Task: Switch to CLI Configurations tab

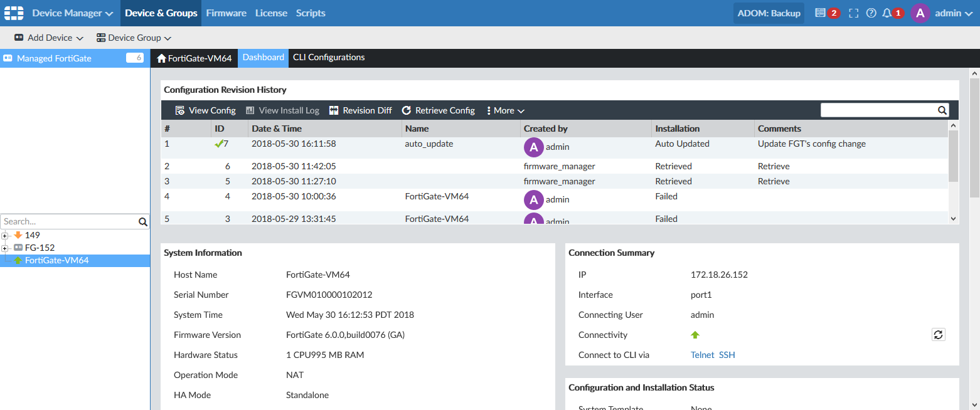Action: click(329, 58)
